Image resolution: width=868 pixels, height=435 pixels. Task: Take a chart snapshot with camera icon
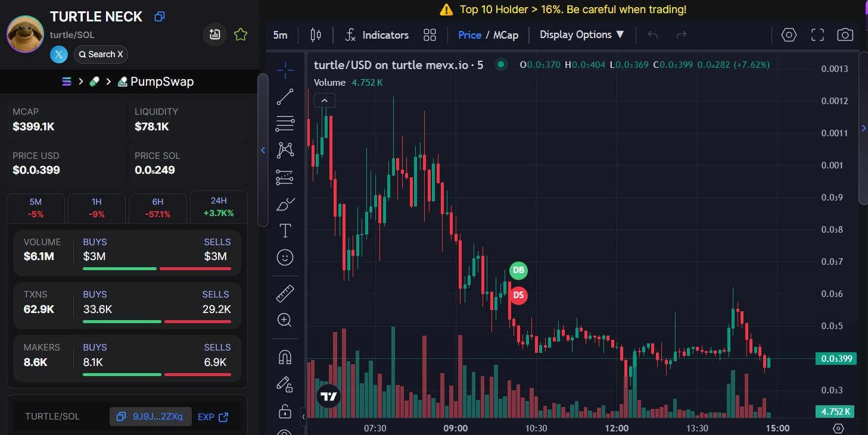pyautogui.click(x=845, y=35)
